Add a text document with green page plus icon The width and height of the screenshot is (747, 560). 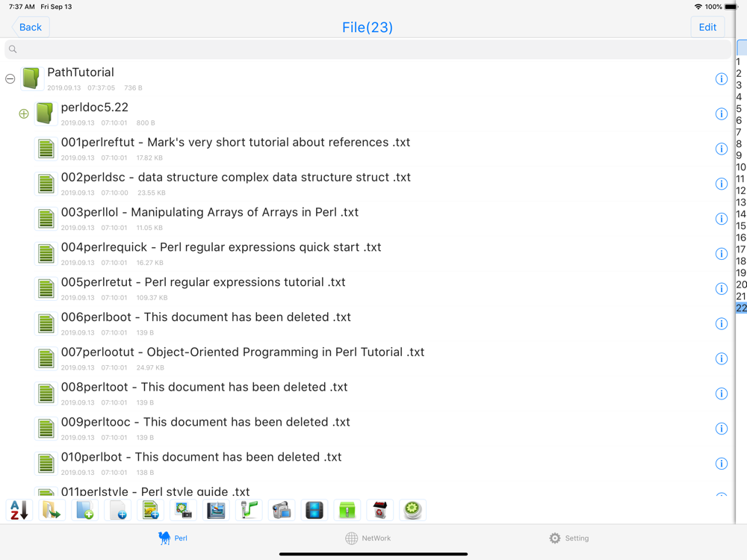click(151, 510)
